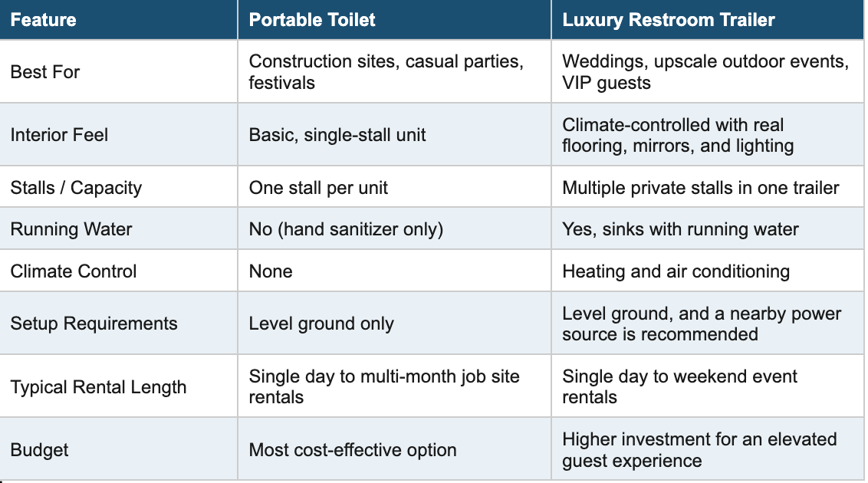Select the Portable Toilet column header
Screen dimensions: 868x483
coord(395,19)
